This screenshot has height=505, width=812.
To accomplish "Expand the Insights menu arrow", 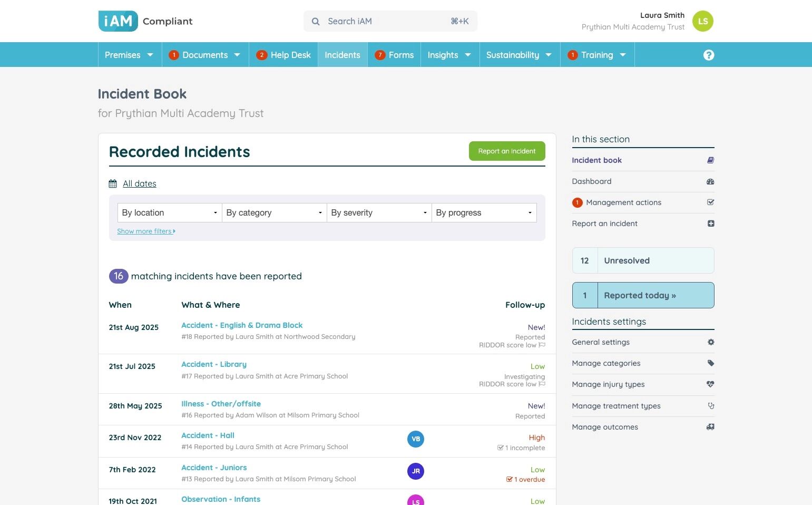I will [468, 55].
